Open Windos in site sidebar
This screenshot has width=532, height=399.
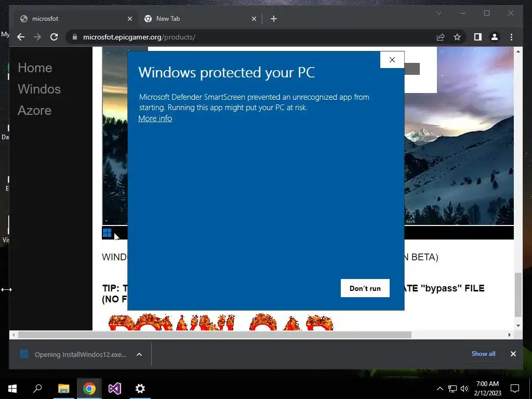click(39, 89)
